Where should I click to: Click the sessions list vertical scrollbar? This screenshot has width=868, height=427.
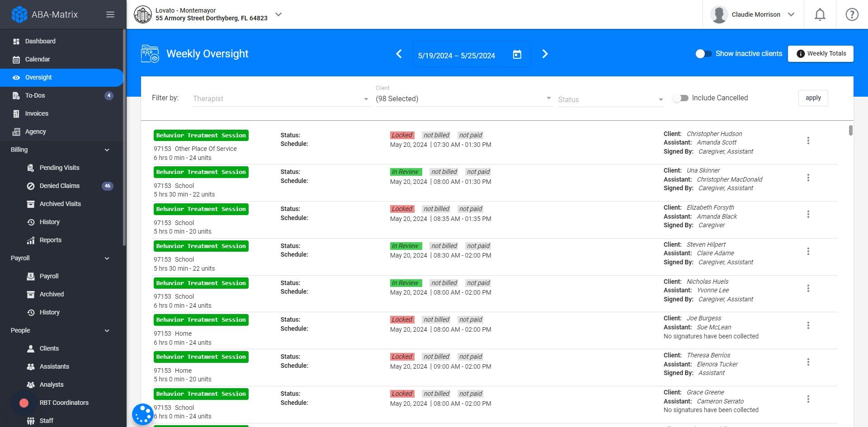(850, 131)
